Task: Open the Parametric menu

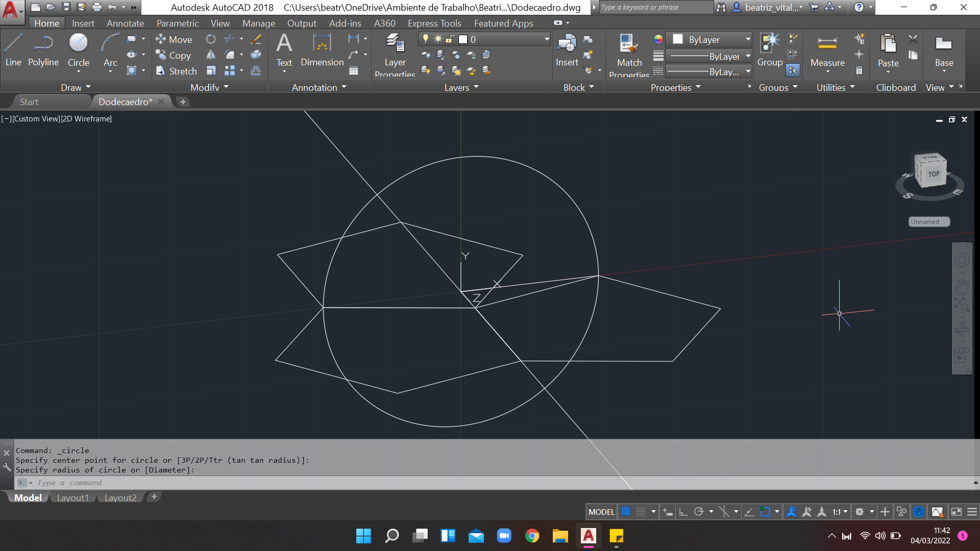Action: coord(176,23)
